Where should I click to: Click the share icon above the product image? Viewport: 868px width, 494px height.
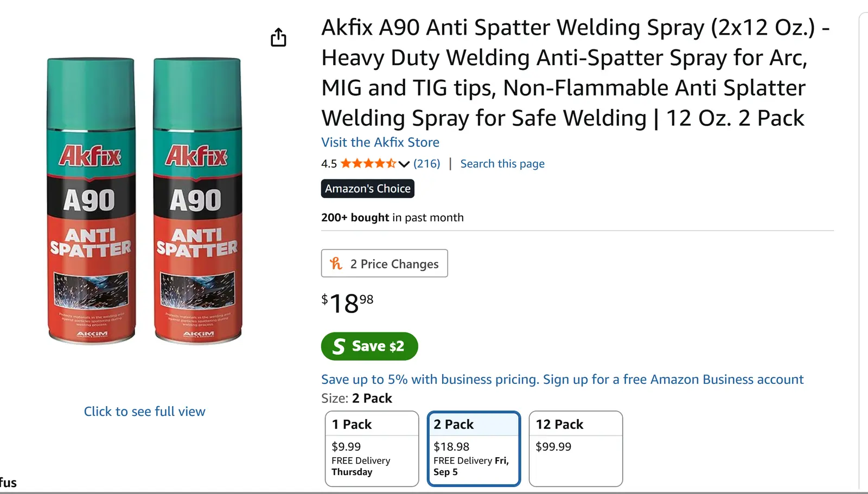click(278, 37)
